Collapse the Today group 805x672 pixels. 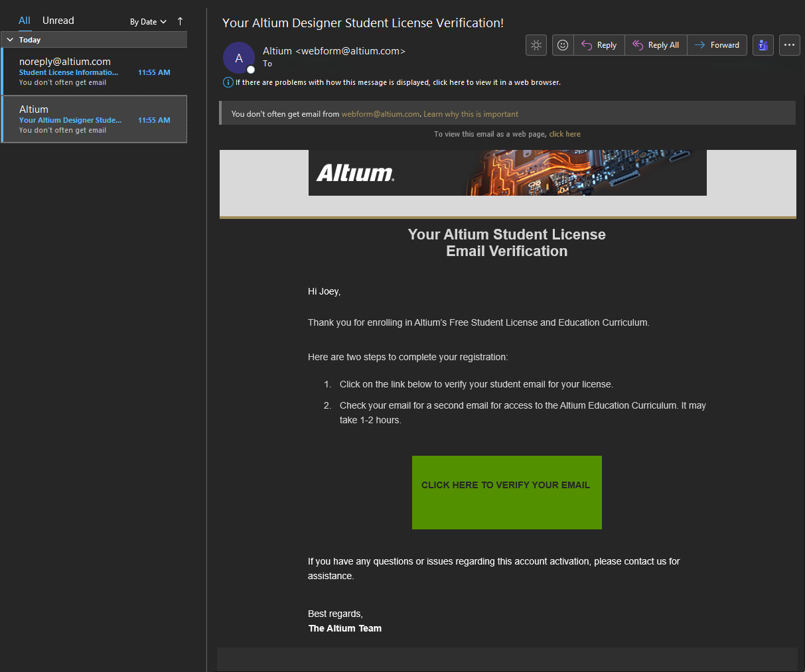[10, 40]
